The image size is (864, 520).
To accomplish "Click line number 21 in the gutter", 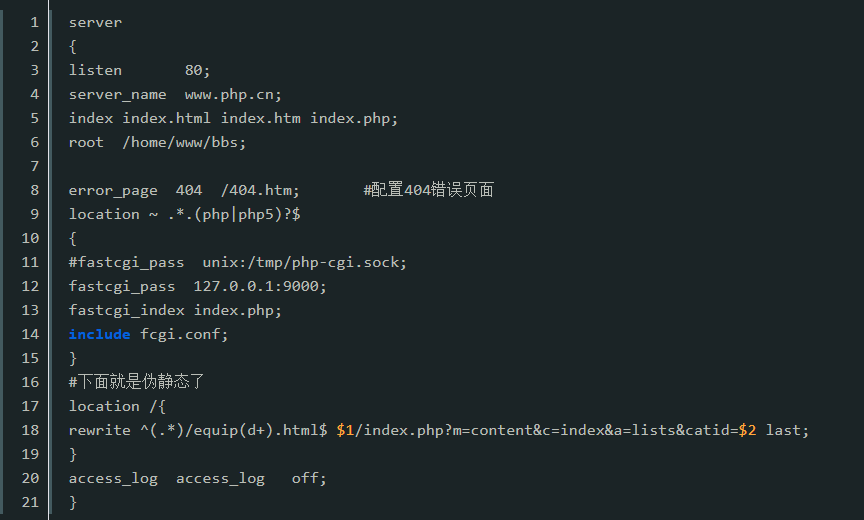I will pyautogui.click(x=30, y=502).
